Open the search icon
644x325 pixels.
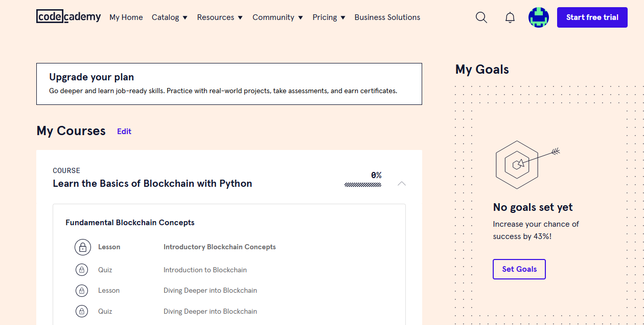click(481, 17)
